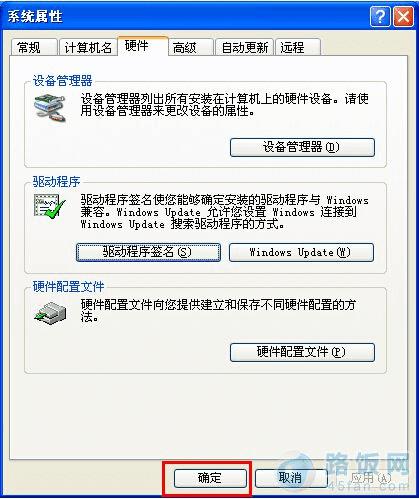Click the hardware profiles drive icon

(50, 313)
